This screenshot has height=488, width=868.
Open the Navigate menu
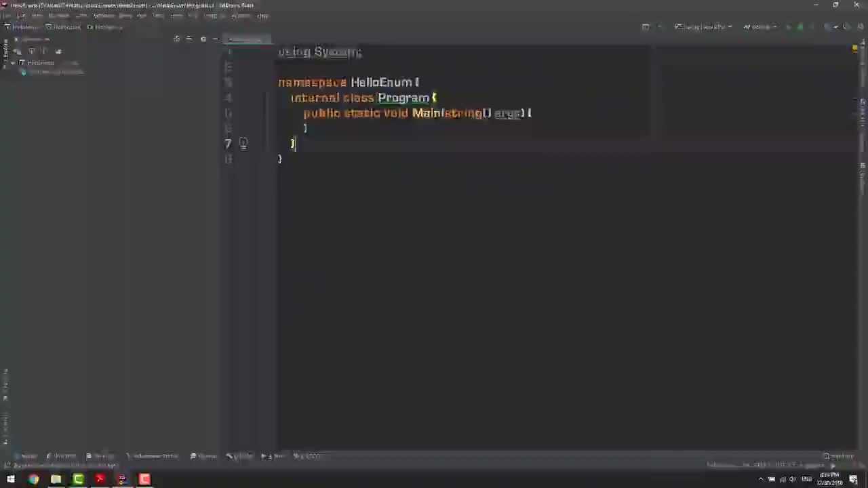click(59, 16)
